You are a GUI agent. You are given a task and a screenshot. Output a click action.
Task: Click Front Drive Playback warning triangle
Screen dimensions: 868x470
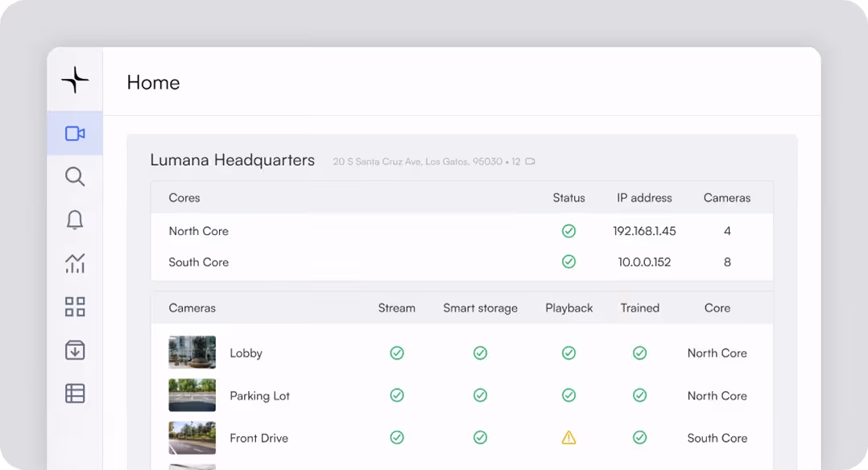coord(568,437)
